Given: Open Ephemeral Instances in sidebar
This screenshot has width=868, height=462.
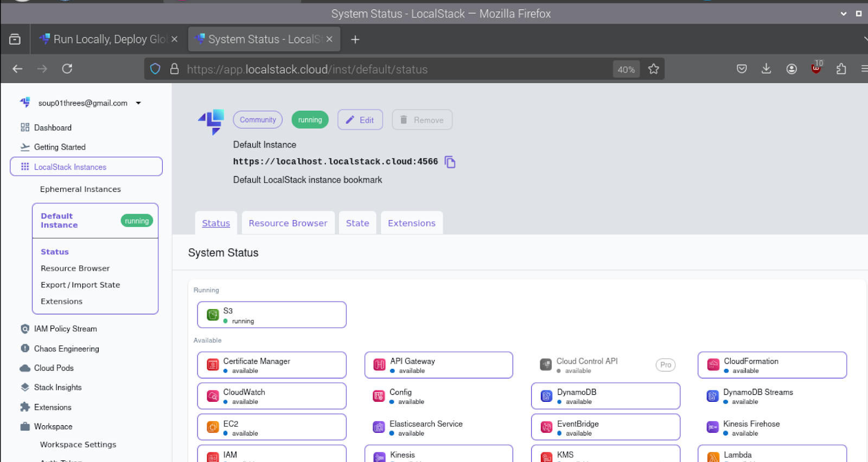Looking at the screenshot, I should (80, 189).
